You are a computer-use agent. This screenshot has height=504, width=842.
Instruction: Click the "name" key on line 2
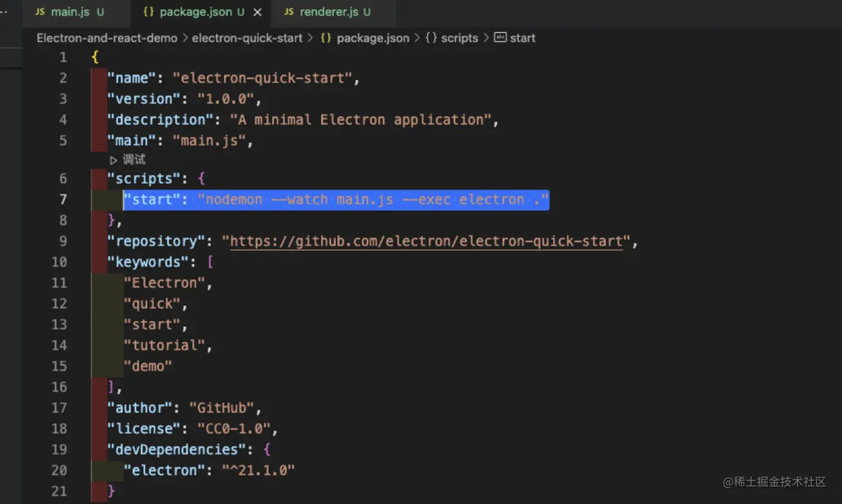pyautogui.click(x=132, y=78)
